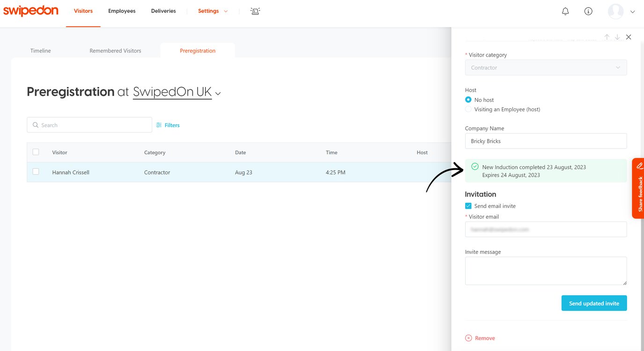Click the up arrow in the detail panel

tap(607, 36)
